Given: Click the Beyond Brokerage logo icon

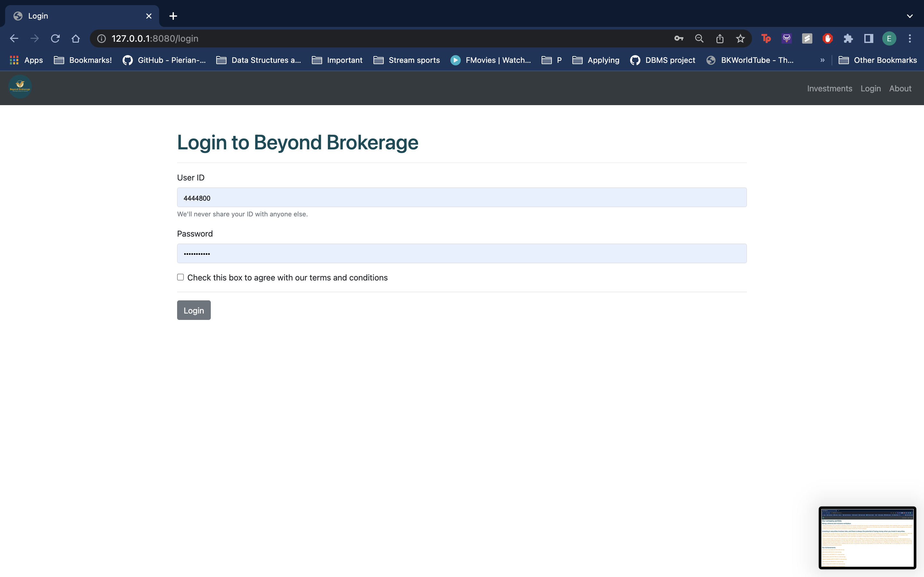Looking at the screenshot, I should click(20, 87).
